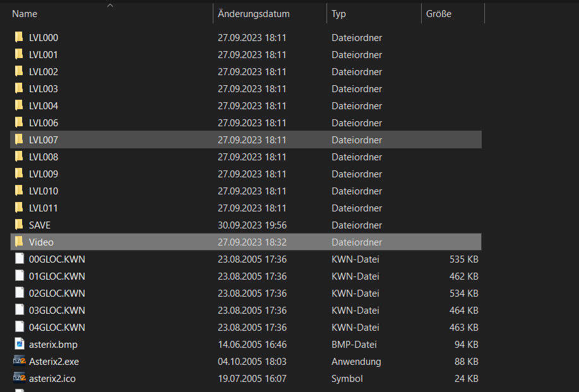Click the Video folder icon
579x392 pixels.
19,242
